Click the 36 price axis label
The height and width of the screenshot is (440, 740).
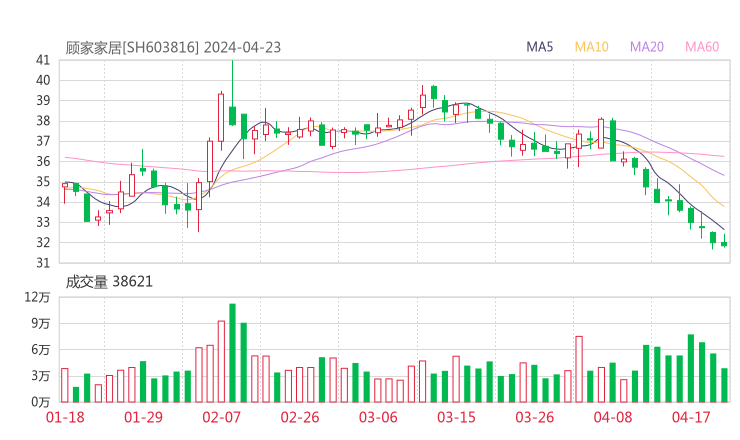click(43, 161)
